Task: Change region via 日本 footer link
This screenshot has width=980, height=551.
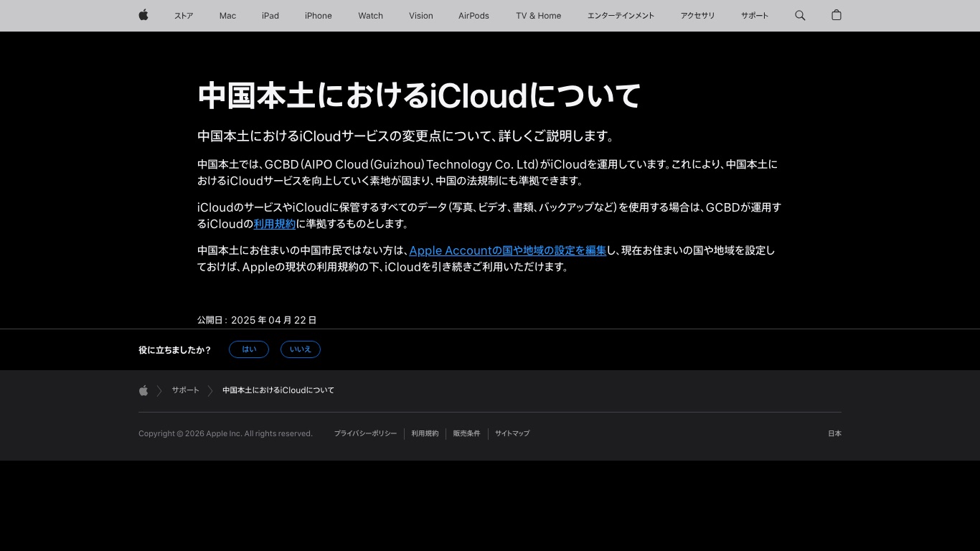Action: tap(835, 433)
